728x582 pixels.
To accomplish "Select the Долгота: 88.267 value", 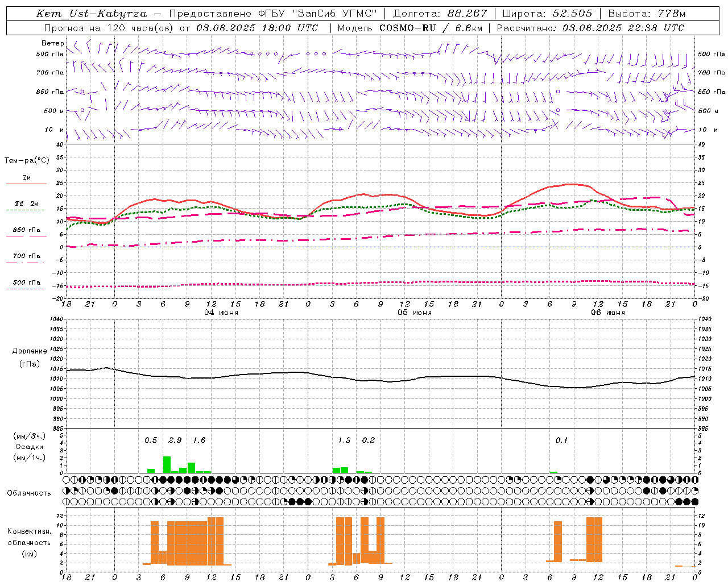I will coord(440,14).
